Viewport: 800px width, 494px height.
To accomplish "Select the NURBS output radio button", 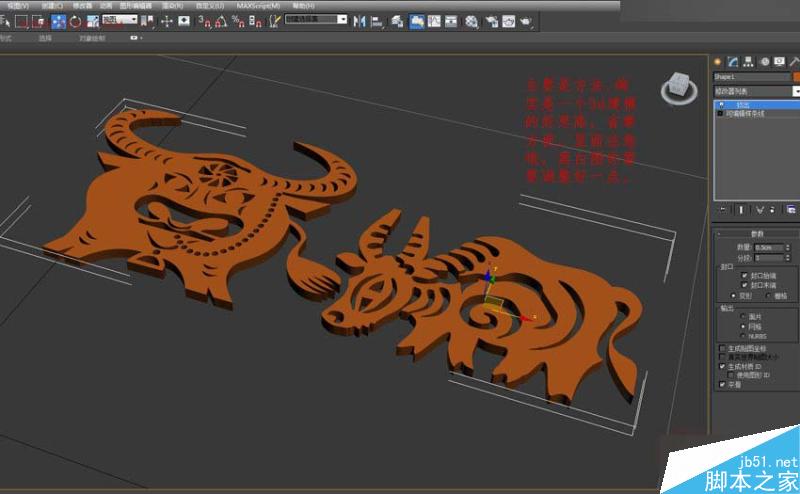I will pos(744,335).
